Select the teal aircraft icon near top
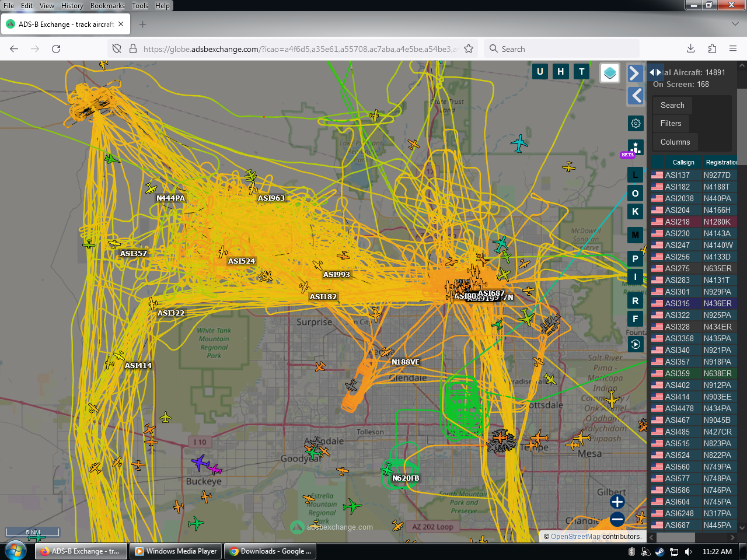 519,143
